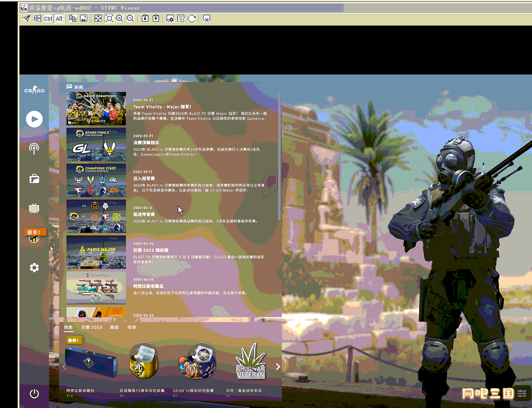Screen dimensions: 532x408
Task: Click the picture screenshot toolbar icon
Action: (83, 18)
